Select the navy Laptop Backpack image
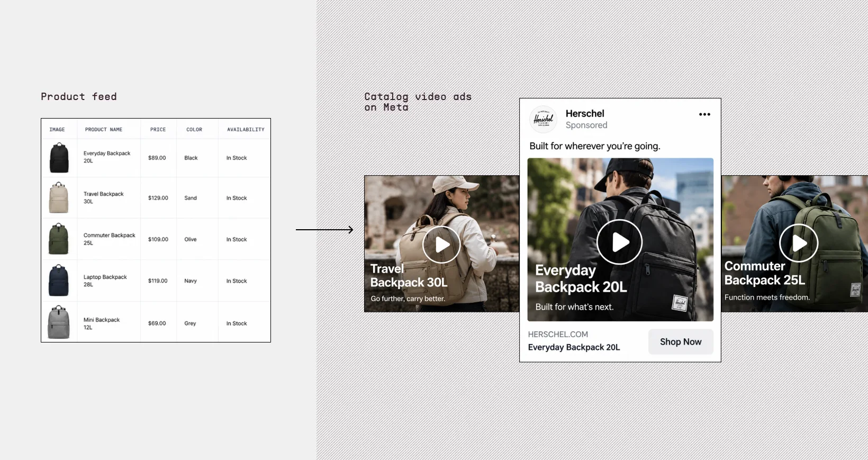Screen dimensions: 868x460 tap(59, 281)
